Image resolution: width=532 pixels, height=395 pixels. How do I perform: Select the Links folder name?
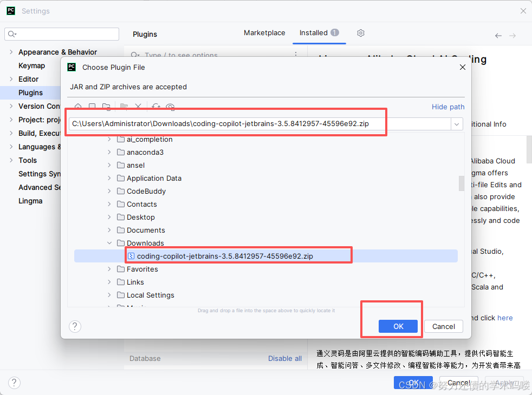coord(135,282)
